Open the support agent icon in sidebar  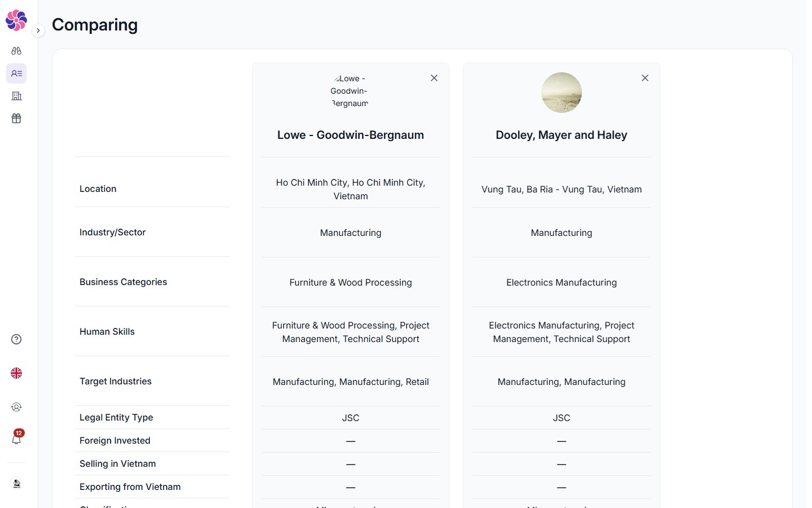pos(16,407)
